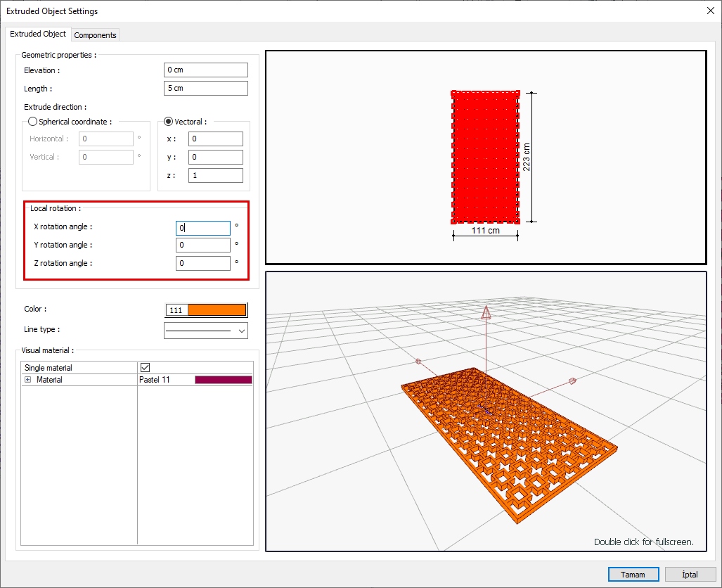Switch to the Components tab
The width and height of the screenshot is (722, 588).
pyautogui.click(x=95, y=35)
